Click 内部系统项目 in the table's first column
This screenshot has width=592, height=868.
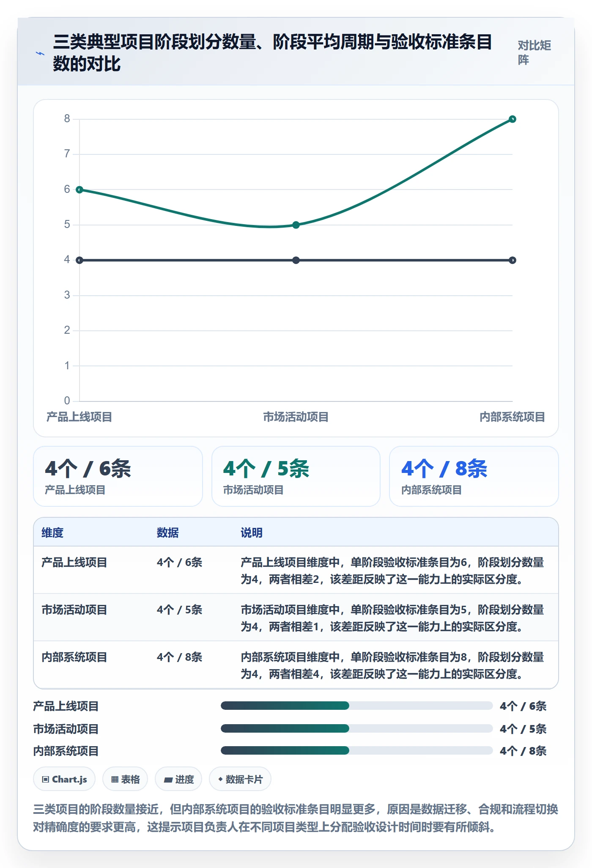point(74,657)
